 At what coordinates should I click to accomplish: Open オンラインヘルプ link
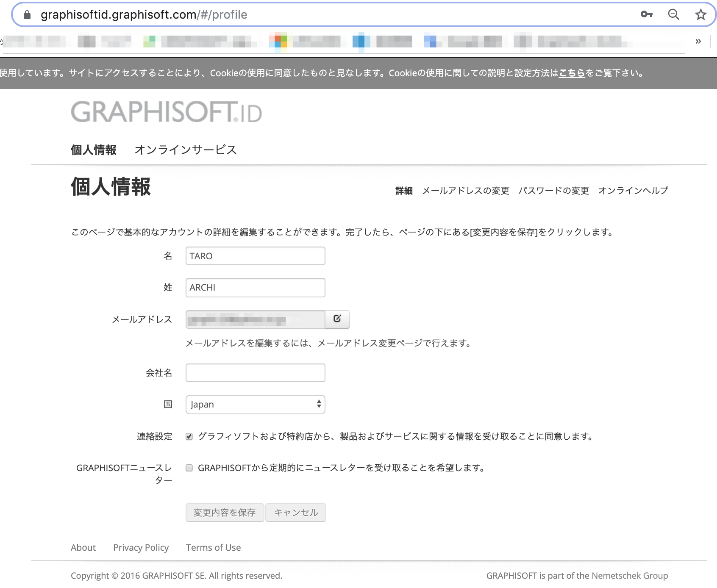click(x=633, y=191)
